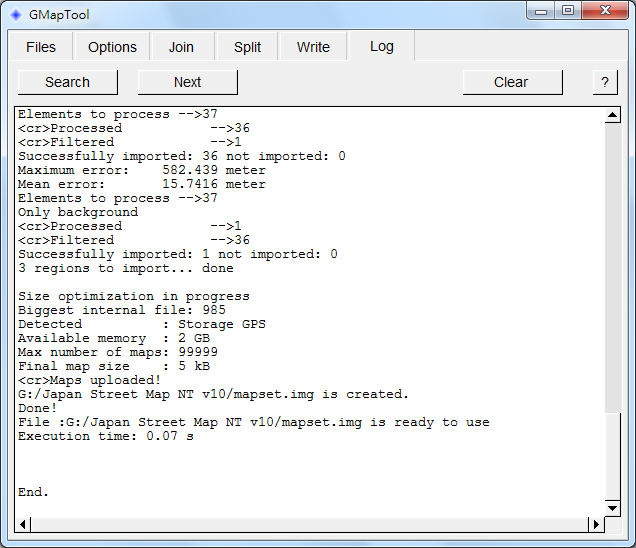Click the horizontal scrollbar right arrow
Screen dimensions: 636x548
click(x=596, y=524)
